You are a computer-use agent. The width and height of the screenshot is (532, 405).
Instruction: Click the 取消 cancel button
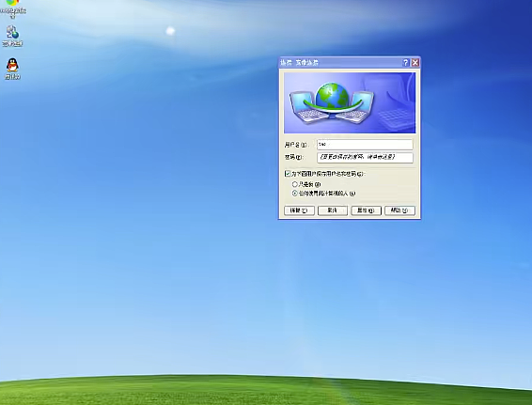click(x=332, y=210)
